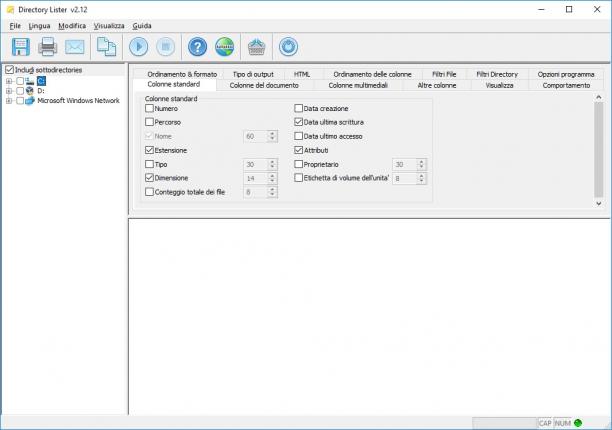Enable the Proprietario checkbox
This screenshot has height=430, width=612.
299,164
